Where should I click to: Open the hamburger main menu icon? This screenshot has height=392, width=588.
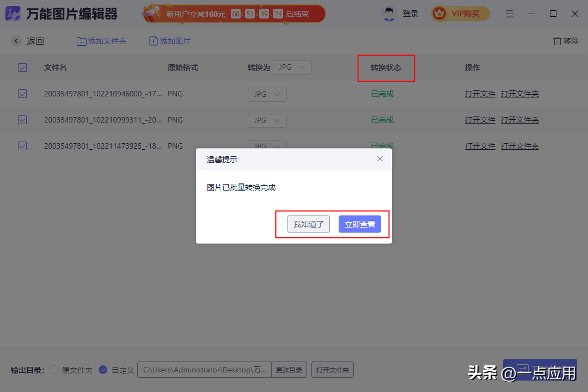point(509,14)
